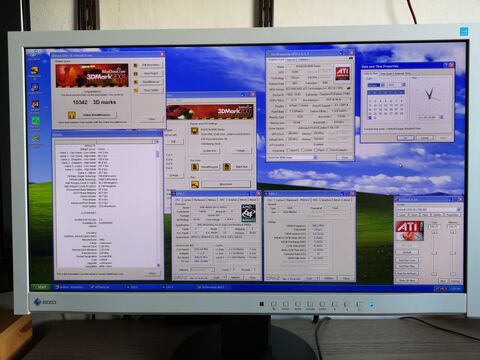Image resolution: width=480 pixels, height=360 pixels.
Task: Click the Default button in ATI tool
Action: coord(407,252)
